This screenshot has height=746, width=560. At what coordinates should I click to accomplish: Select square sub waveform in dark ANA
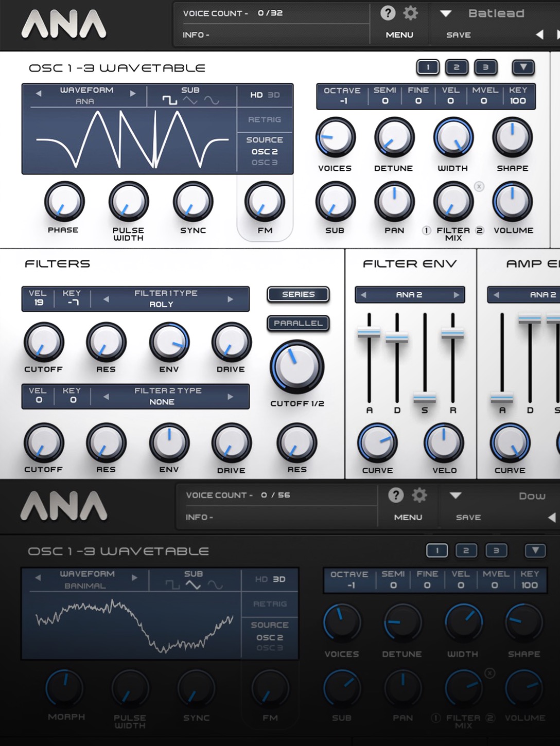(172, 585)
